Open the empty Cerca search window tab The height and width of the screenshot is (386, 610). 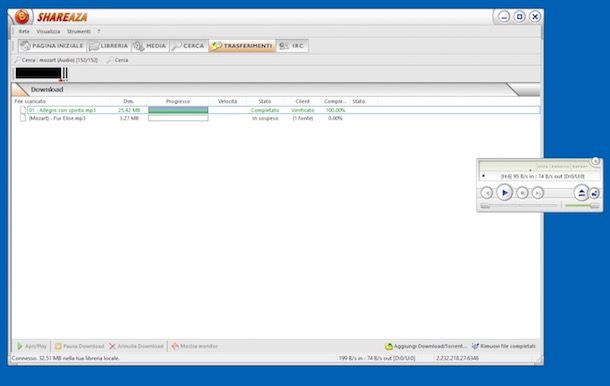coord(117,60)
